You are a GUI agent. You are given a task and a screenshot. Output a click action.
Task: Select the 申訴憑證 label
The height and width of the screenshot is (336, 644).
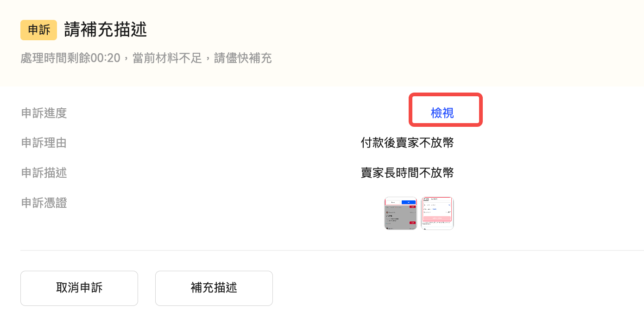pyautogui.click(x=44, y=203)
